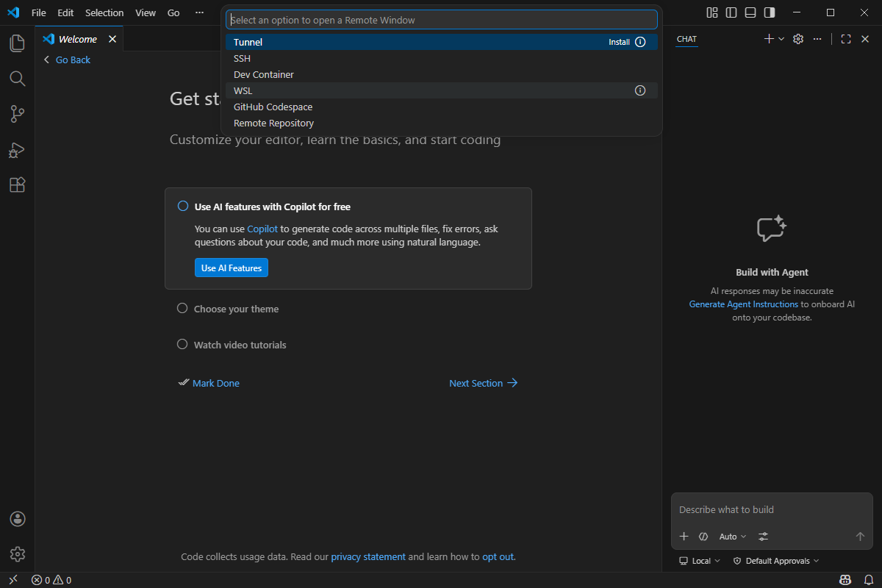882x588 pixels.
Task: Click the notifications bell in status bar
Action: click(x=867, y=580)
